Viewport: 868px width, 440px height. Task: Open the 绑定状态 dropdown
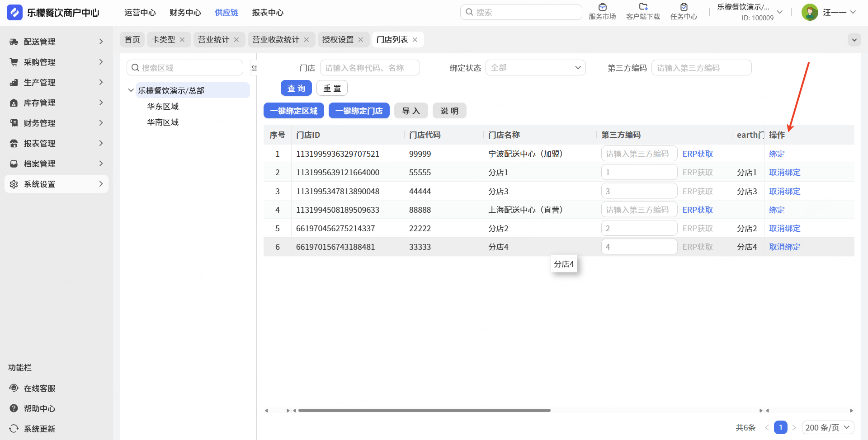click(536, 68)
